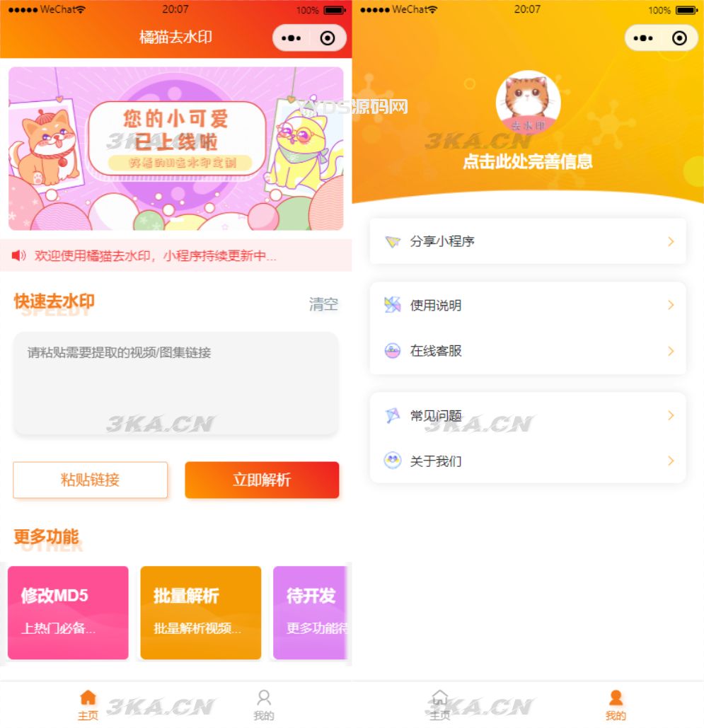Viewport: 704px width, 728px height.
Task: Expand the 分享小程序 row chevron
Action: point(671,241)
